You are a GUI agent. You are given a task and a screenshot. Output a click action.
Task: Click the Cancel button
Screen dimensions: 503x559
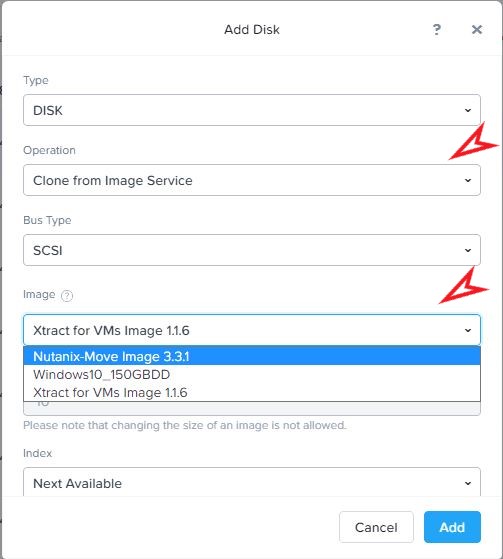click(x=376, y=527)
